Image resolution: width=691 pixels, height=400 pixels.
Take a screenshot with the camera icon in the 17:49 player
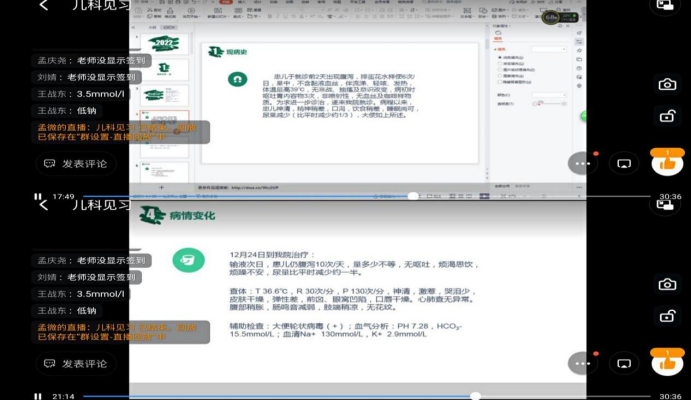pos(667,85)
